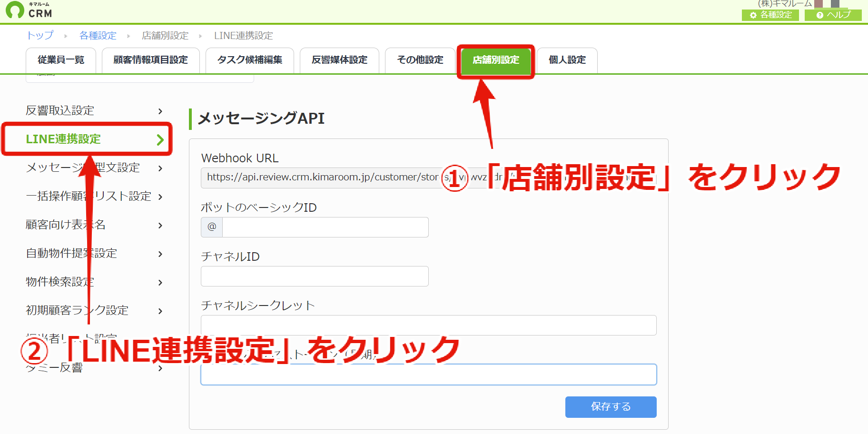868x434 pixels.
Task: Click chevron next to メッセージ定型文設定
Action: (x=160, y=168)
